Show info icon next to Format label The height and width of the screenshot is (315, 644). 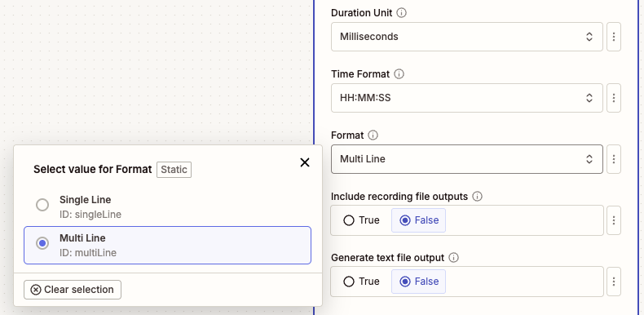373,135
